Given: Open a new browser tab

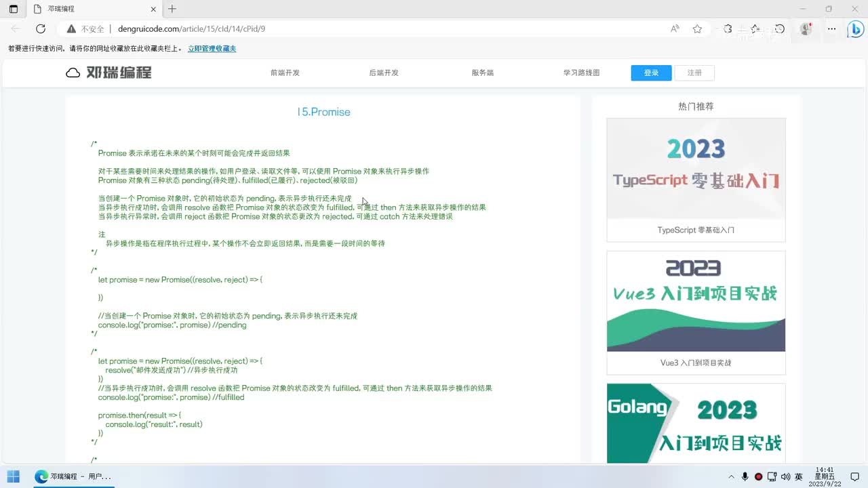Looking at the screenshot, I should tap(172, 9).
